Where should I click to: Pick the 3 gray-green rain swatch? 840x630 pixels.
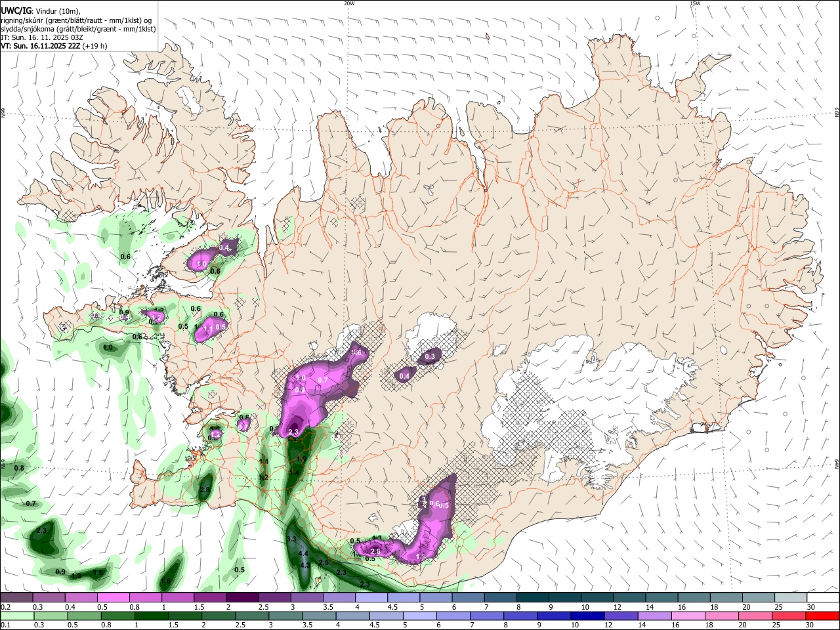pos(285,616)
